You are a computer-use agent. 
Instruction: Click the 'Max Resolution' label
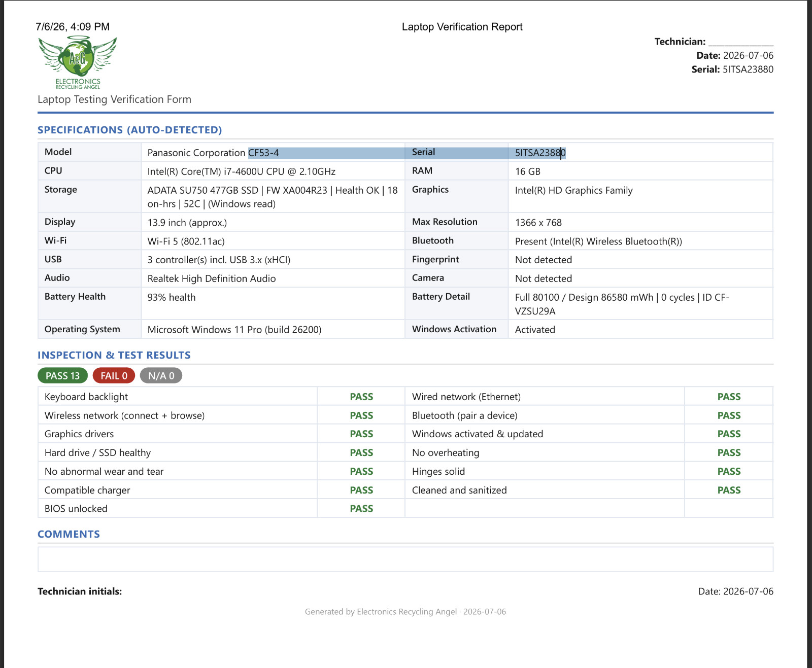pos(445,222)
